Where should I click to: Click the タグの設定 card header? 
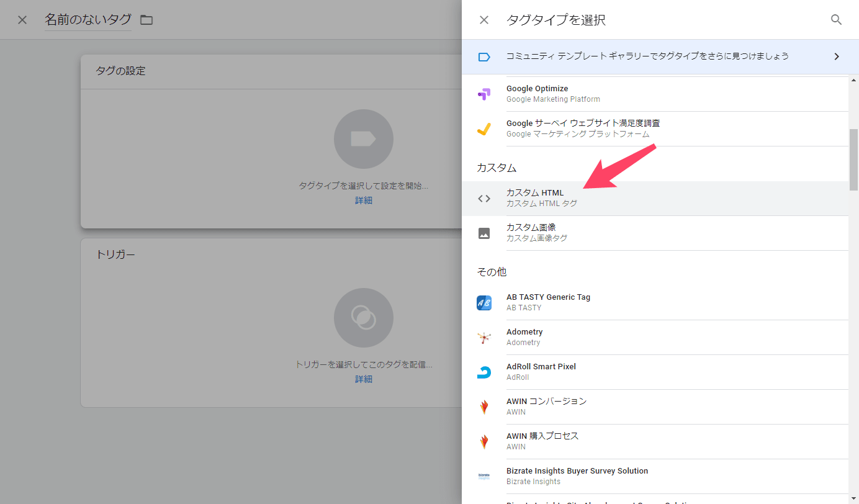point(271,71)
